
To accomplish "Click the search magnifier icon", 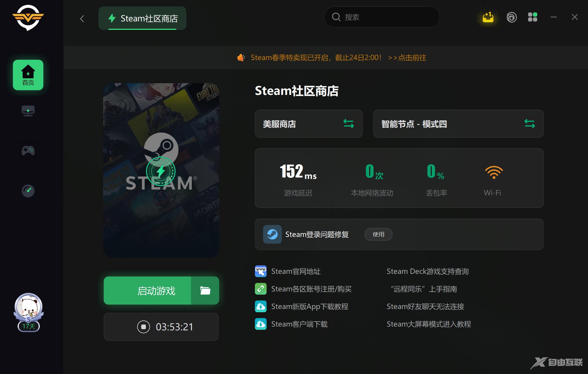I will 336,17.
